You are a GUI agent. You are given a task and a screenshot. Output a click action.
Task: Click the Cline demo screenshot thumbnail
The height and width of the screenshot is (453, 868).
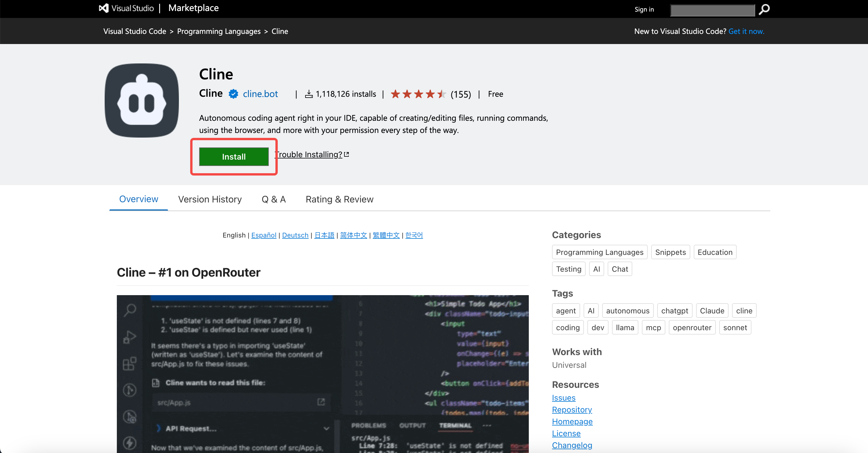coord(322,374)
